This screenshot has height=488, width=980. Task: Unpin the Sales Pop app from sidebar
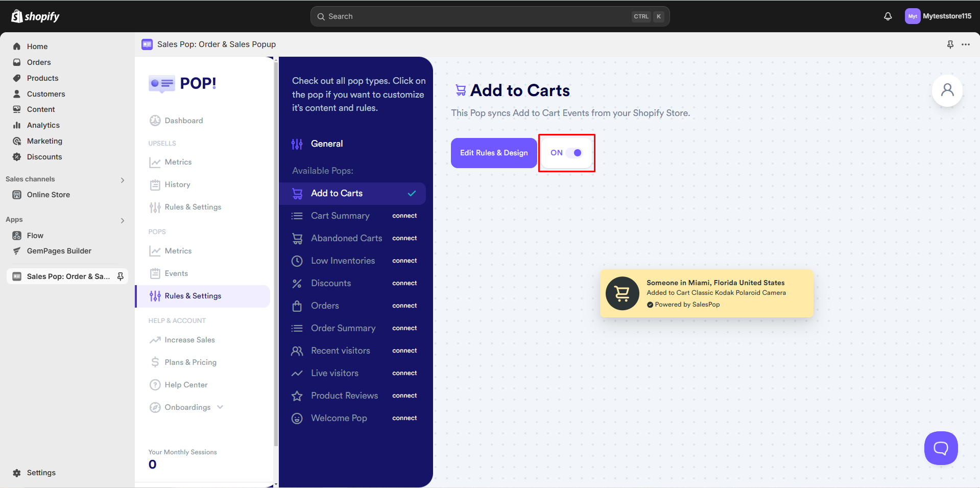(121, 276)
